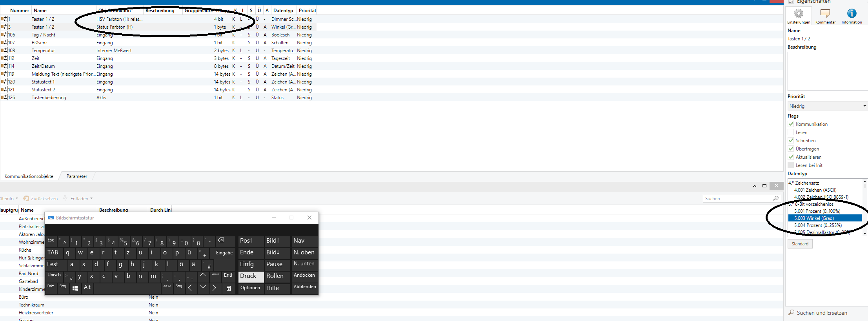Image resolution: width=868 pixels, height=321 pixels.
Task: Select object icon of row 121 Statustext 2
Action: [4, 90]
